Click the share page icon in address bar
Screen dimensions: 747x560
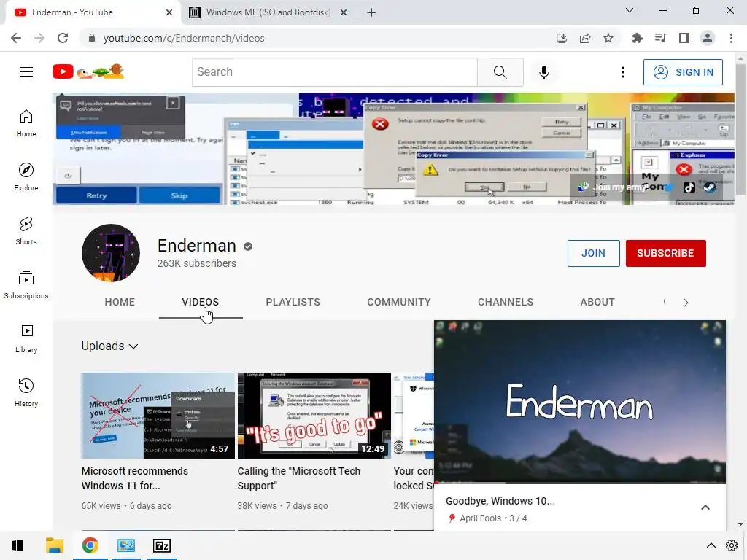[585, 38]
